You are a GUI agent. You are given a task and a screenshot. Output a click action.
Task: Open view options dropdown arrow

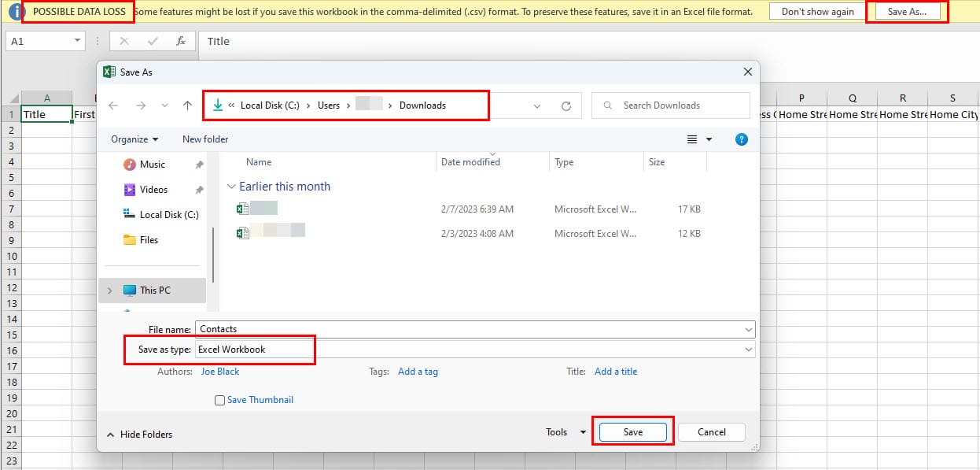[x=709, y=139]
